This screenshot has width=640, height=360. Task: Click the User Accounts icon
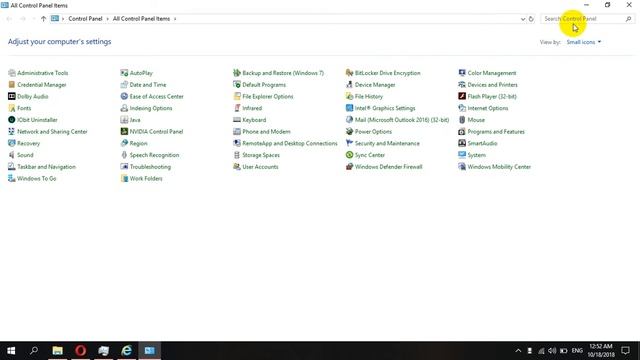click(237, 167)
